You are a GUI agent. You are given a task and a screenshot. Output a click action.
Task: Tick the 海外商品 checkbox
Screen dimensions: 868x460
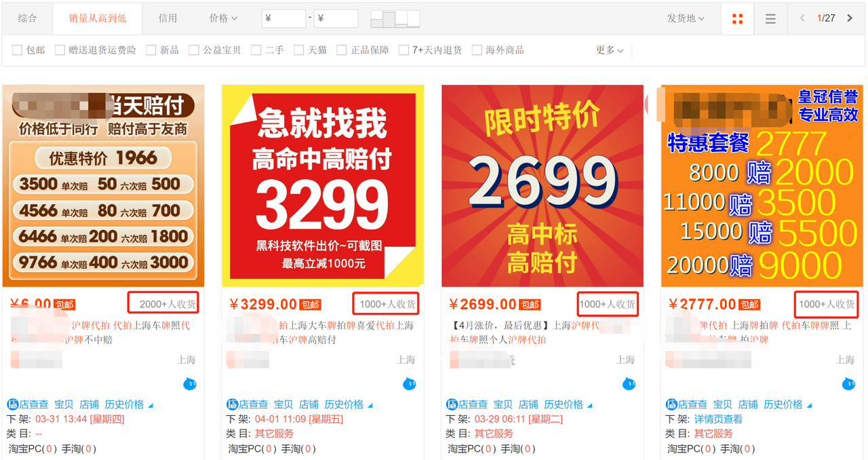tap(477, 50)
